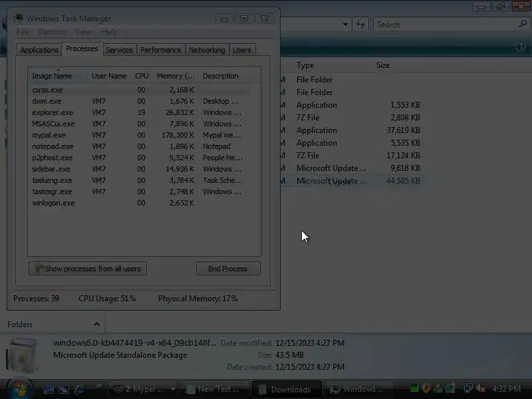Select the mypal.exe process row
The width and height of the screenshot is (532, 399).
(x=138, y=135)
